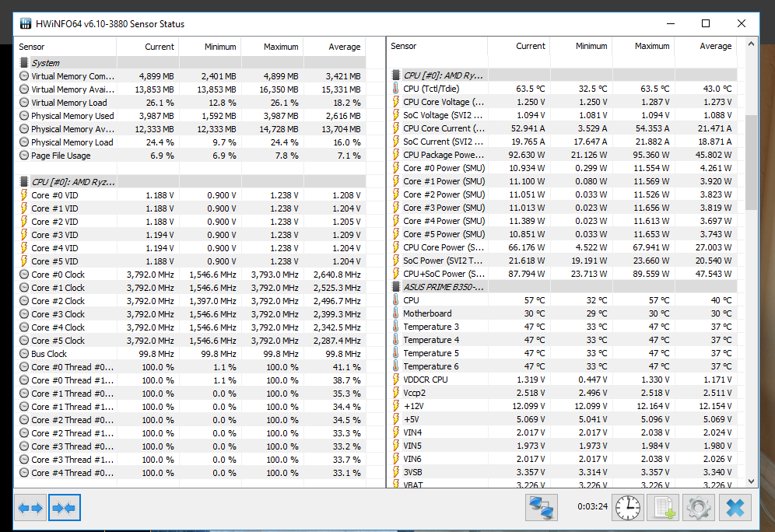This screenshot has width=775, height=532.
Task: Click the icon beside Bus Clock
Action: 23,354
